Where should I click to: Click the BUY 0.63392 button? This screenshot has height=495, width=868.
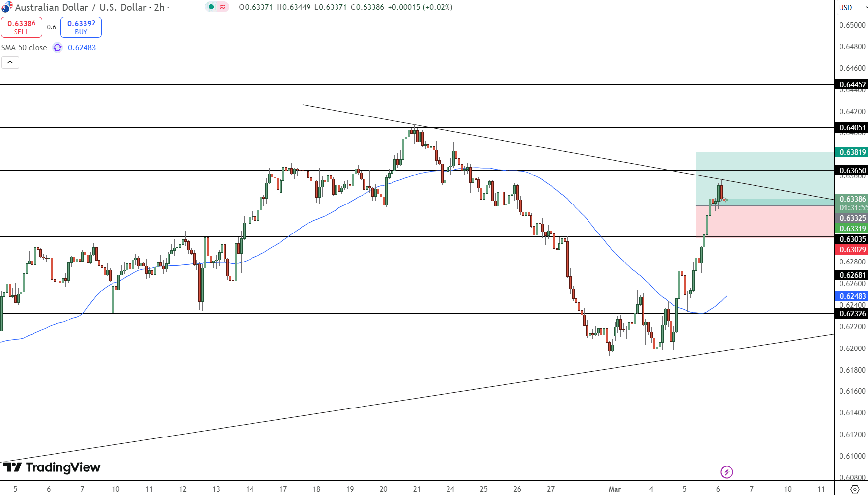pos(81,27)
